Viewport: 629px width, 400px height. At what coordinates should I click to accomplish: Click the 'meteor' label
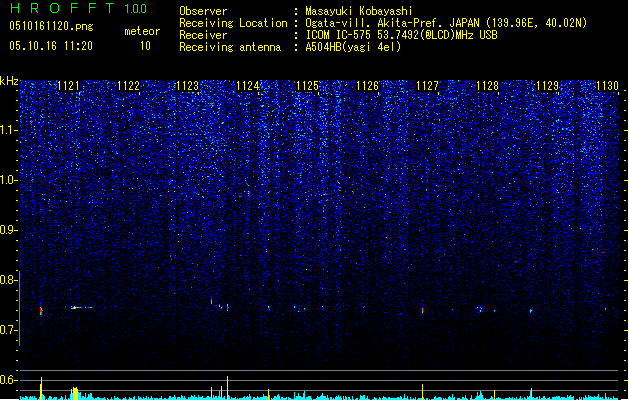(x=142, y=31)
